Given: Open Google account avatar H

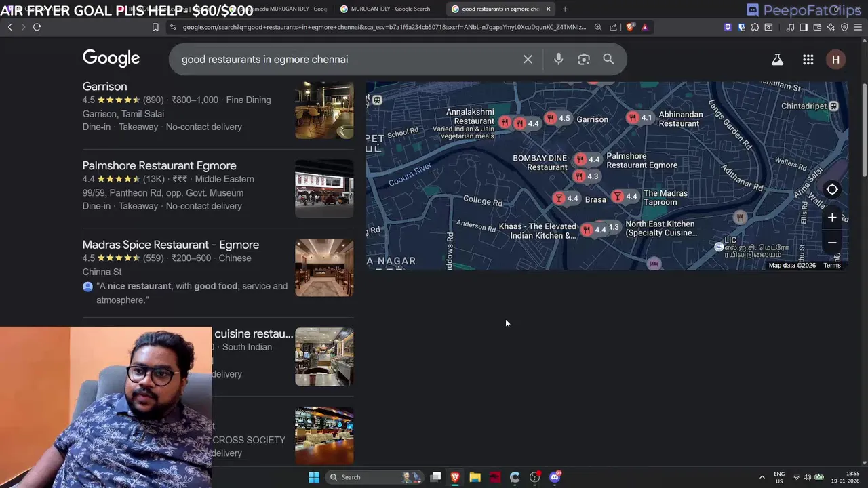Looking at the screenshot, I should pos(835,60).
